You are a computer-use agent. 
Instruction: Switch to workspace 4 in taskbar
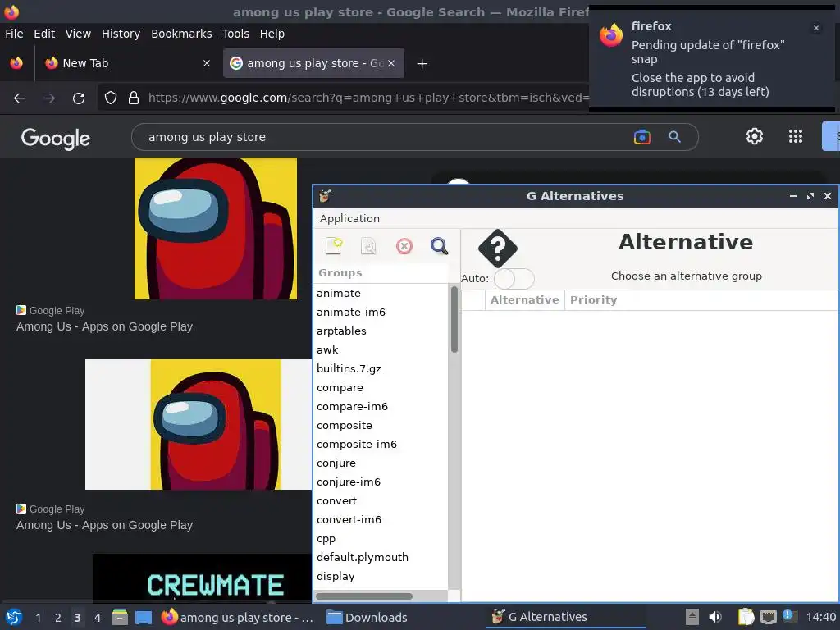[97, 618]
